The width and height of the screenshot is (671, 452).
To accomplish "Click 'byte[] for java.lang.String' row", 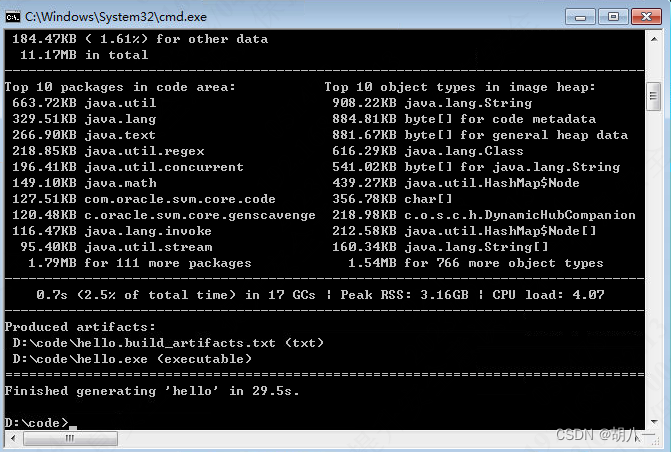I will pyautogui.click(x=476, y=167).
